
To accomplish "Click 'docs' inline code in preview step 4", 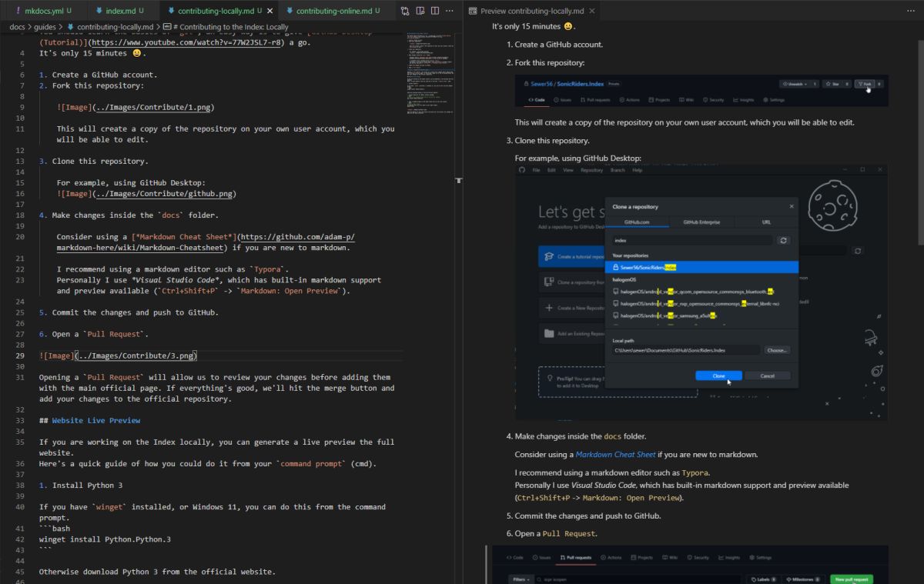I will 613,436.
